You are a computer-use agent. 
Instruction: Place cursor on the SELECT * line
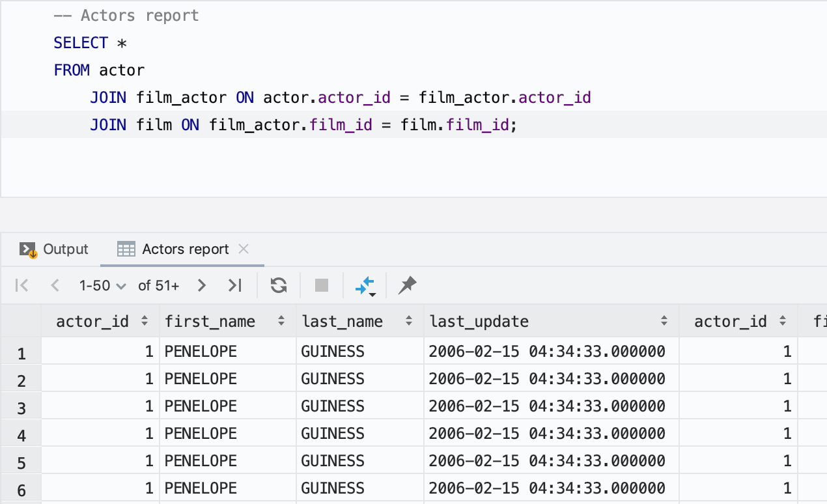[91, 43]
